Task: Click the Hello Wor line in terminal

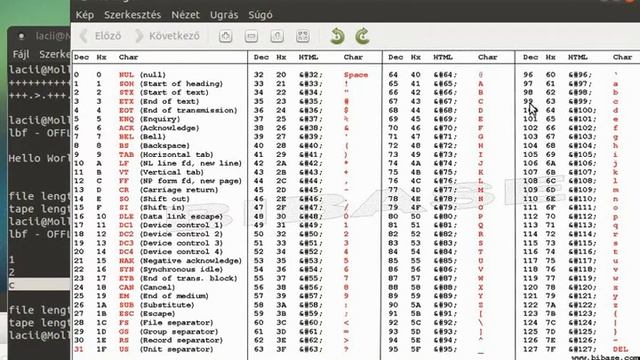Action: click(x=39, y=158)
